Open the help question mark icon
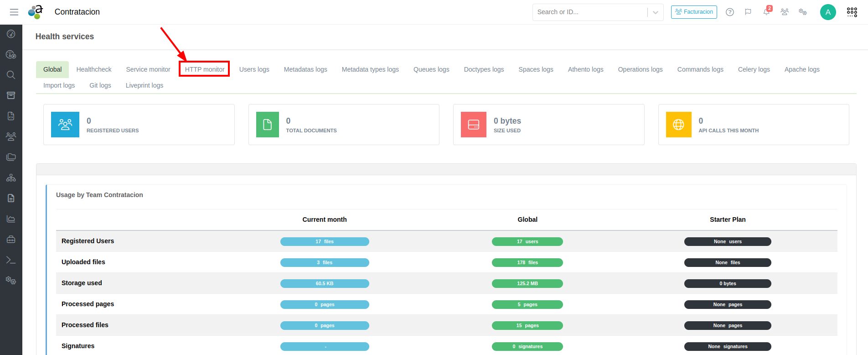868x355 pixels. [730, 12]
